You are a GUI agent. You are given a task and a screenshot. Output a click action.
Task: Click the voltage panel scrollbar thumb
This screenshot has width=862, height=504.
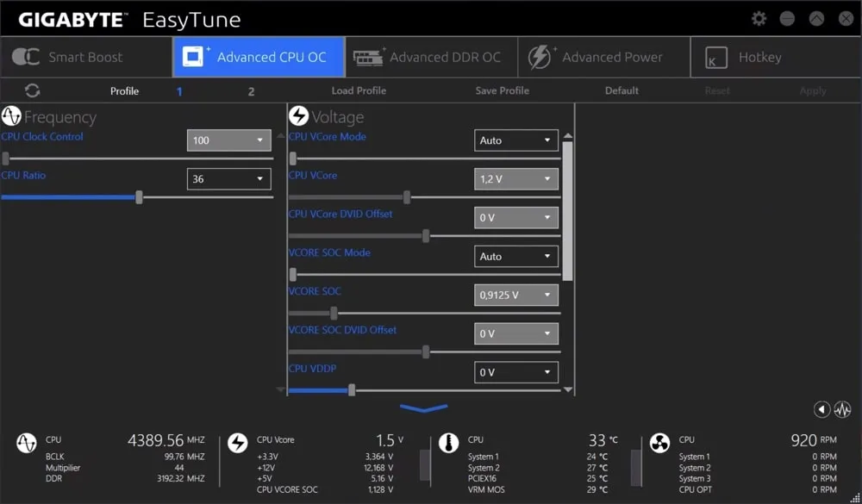point(568,211)
